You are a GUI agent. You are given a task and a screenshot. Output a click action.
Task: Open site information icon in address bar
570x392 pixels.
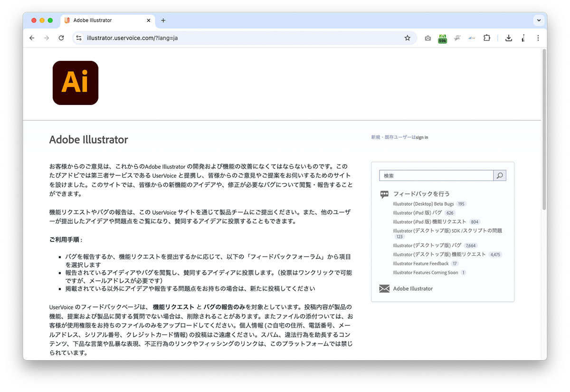(x=79, y=38)
